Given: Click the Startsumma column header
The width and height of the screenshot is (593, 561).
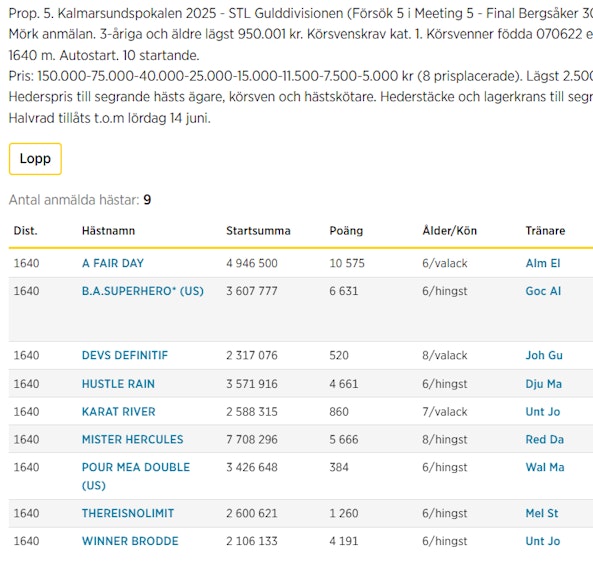Looking at the screenshot, I should click(258, 231).
